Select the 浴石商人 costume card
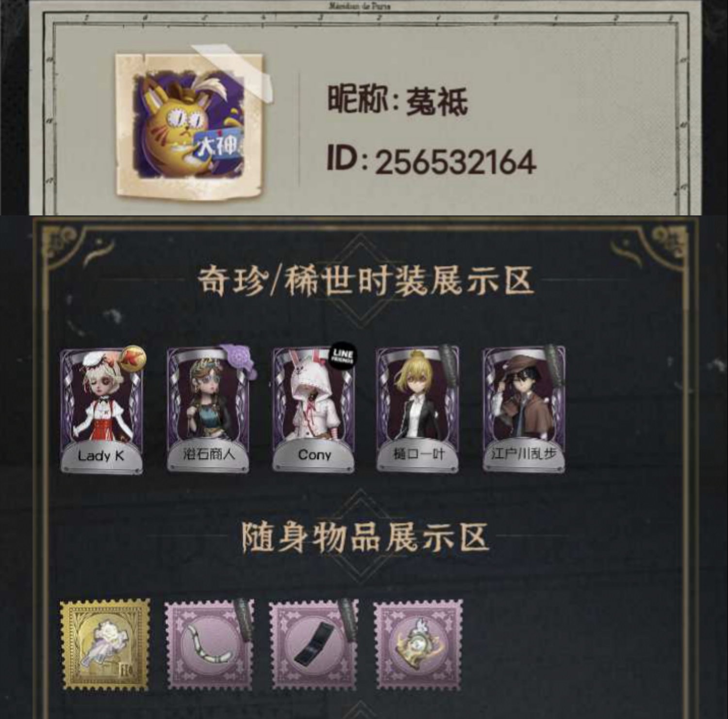The width and height of the screenshot is (728, 719). click(x=208, y=410)
